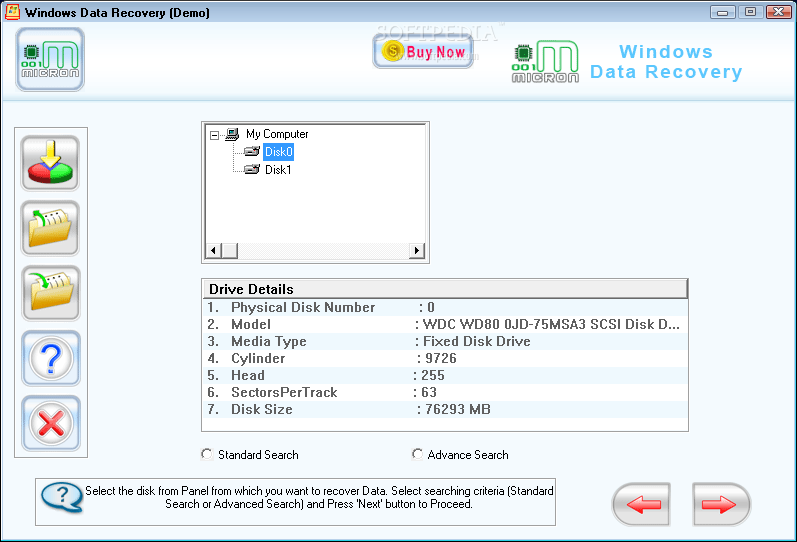Image resolution: width=797 pixels, height=542 pixels.
Task: Click the speech bubble help icon
Action: point(62,497)
